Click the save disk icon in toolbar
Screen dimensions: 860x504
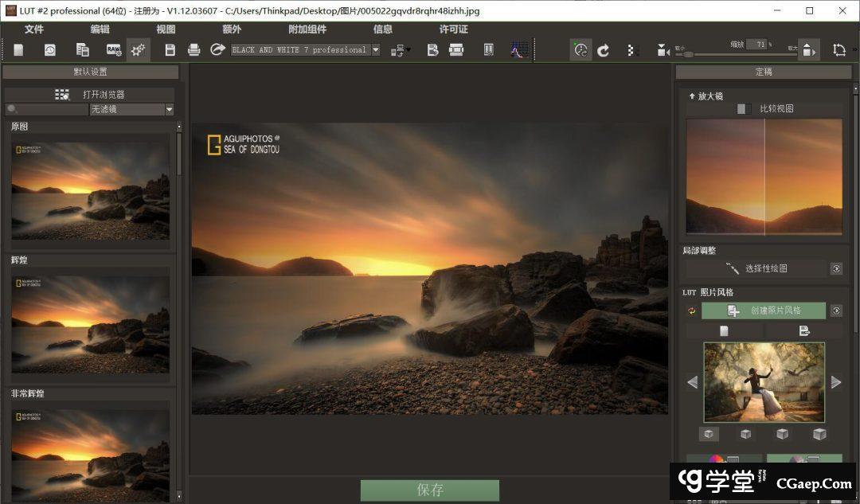coord(170,50)
